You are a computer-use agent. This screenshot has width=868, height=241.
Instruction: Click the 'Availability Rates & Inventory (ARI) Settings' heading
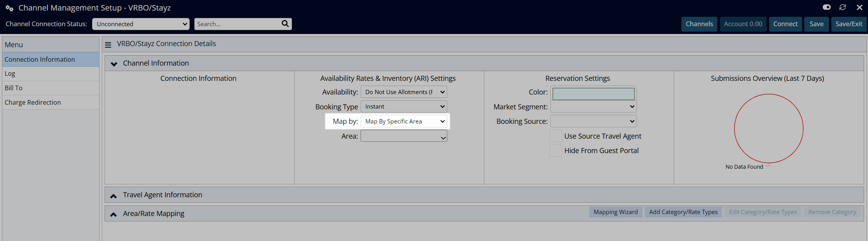tap(388, 79)
